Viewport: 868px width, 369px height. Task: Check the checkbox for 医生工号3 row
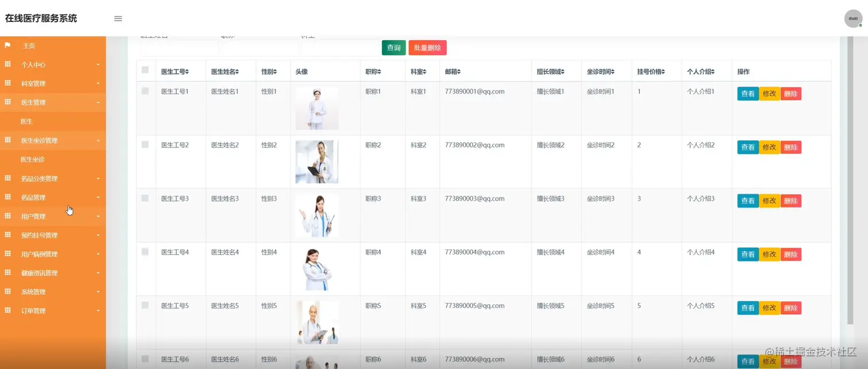145,198
